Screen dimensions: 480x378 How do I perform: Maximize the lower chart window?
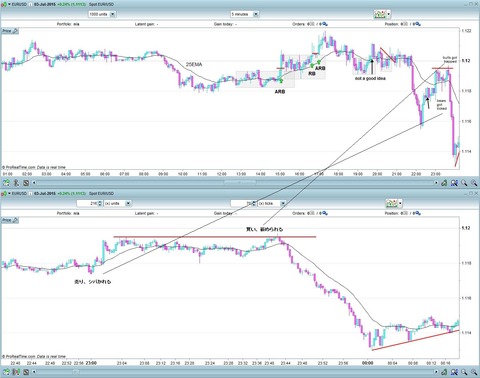pyautogui.click(x=471, y=193)
